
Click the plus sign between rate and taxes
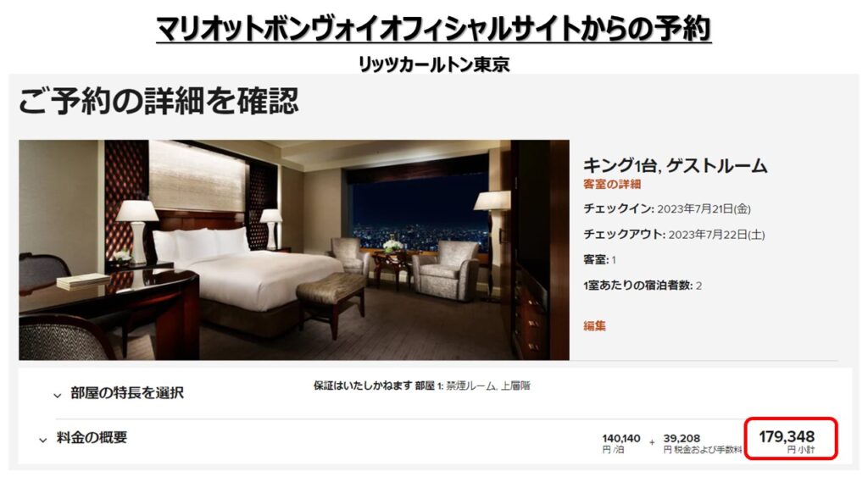(652, 442)
